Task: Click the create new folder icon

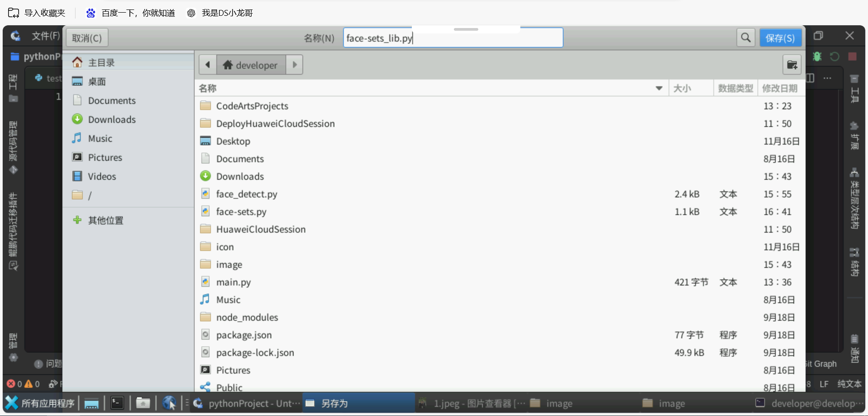Action: pos(792,65)
